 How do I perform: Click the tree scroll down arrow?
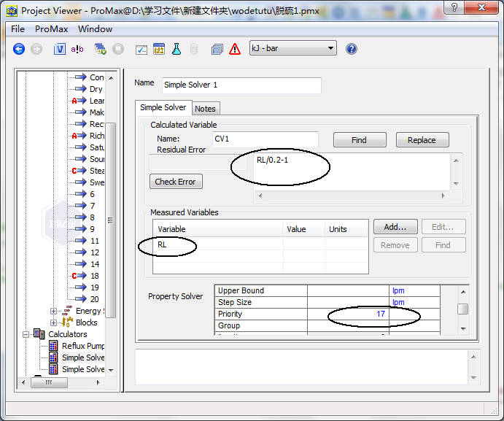[x=111, y=370]
